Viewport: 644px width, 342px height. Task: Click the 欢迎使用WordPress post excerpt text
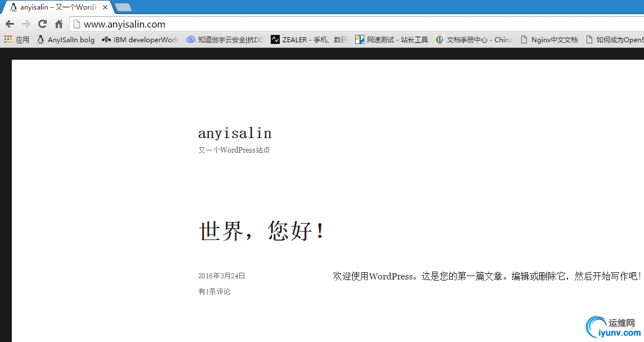(487, 276)
